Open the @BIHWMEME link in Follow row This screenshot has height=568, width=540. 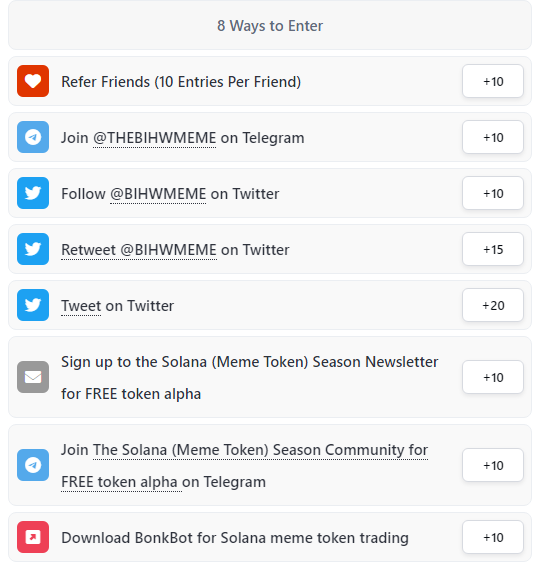[x=158, y=194]
